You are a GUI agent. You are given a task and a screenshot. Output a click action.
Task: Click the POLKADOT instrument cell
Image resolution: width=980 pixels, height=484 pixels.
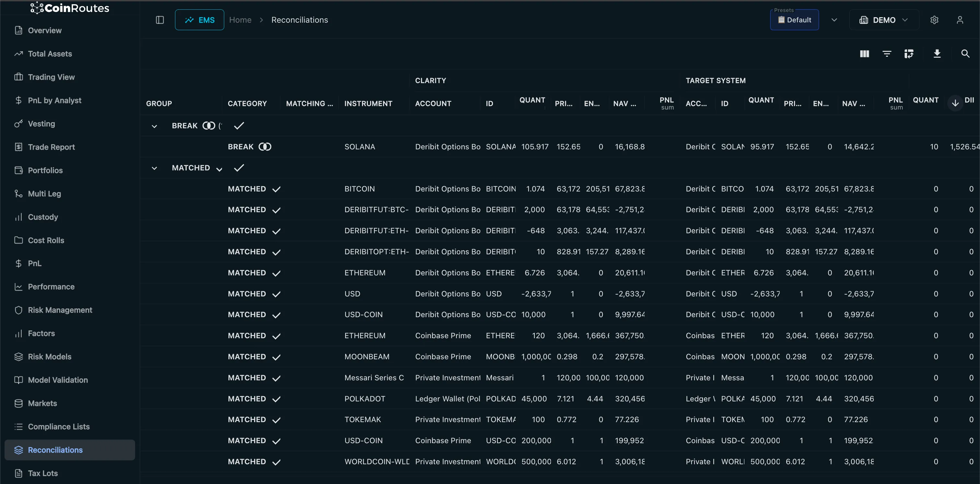point(365,399)
